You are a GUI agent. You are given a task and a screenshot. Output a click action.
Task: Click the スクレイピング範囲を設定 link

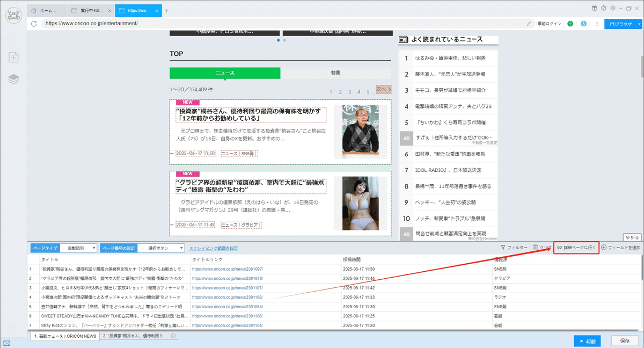coord(214,248)
